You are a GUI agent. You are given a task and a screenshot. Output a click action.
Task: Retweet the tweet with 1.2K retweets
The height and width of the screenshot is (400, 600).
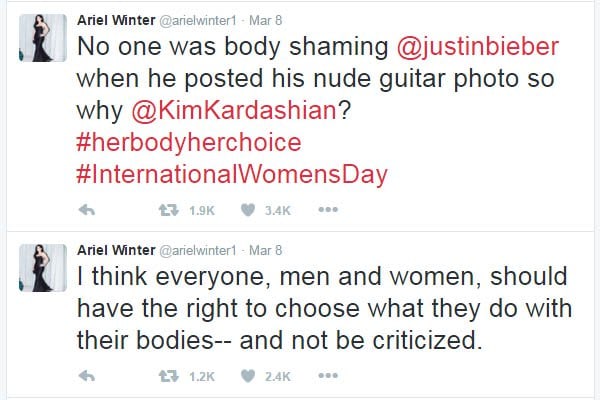coord(169,376)
